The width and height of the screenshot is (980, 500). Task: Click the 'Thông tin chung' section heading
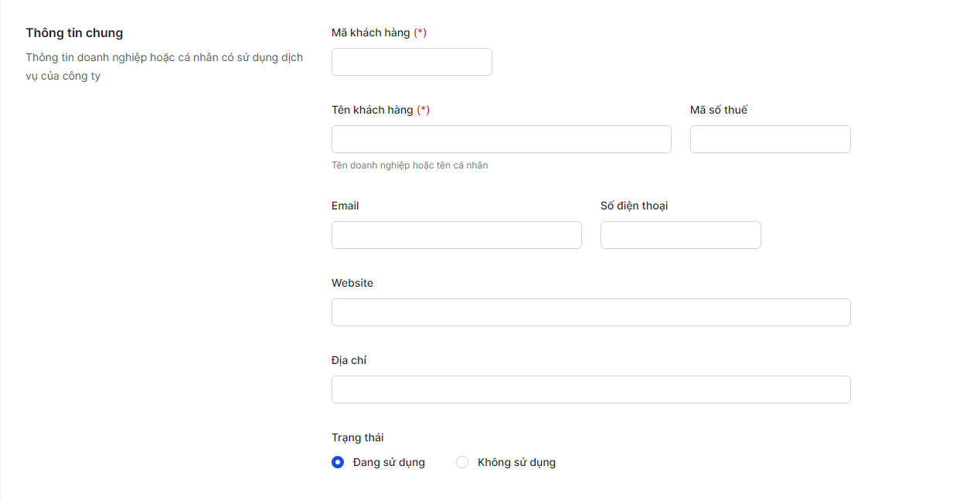74,32
